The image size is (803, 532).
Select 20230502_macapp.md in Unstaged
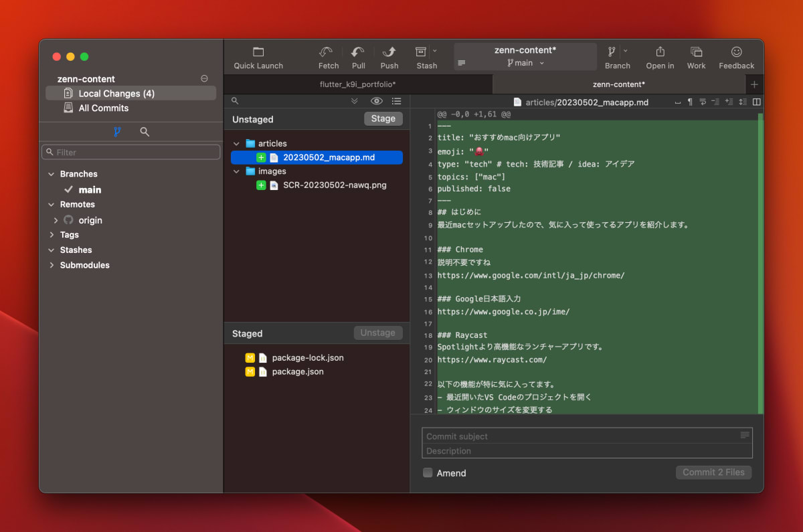pos(317,157)
